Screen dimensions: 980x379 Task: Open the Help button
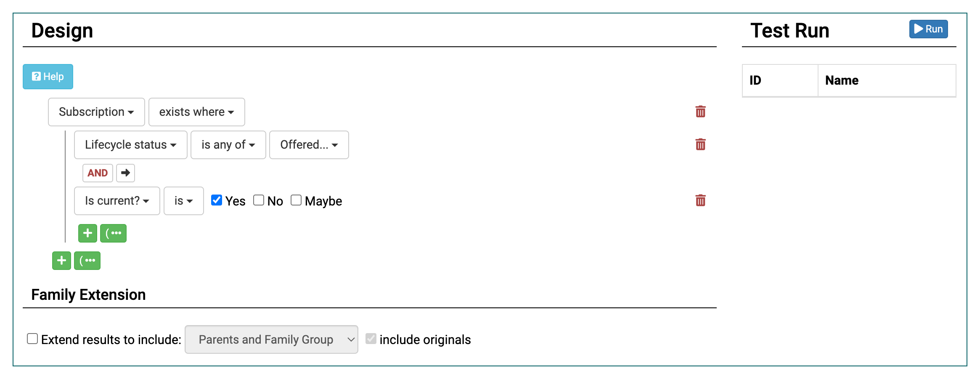(48, 77)
